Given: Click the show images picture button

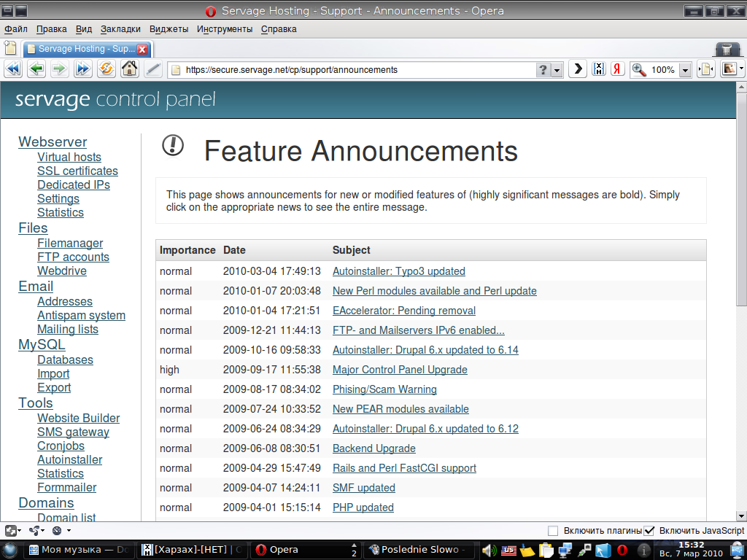Looking at the screenshot, I should click(729, 69).
